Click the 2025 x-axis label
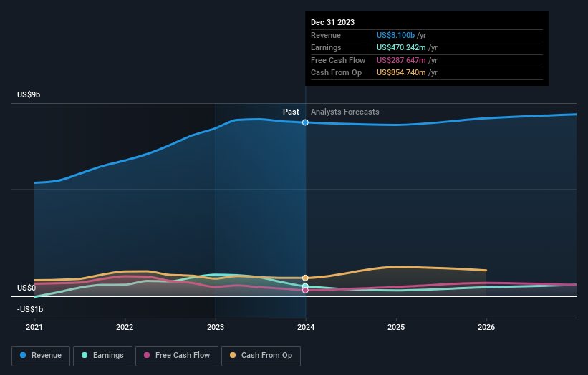The width and height of the screenshot is (588, 375). click(396, 328)
